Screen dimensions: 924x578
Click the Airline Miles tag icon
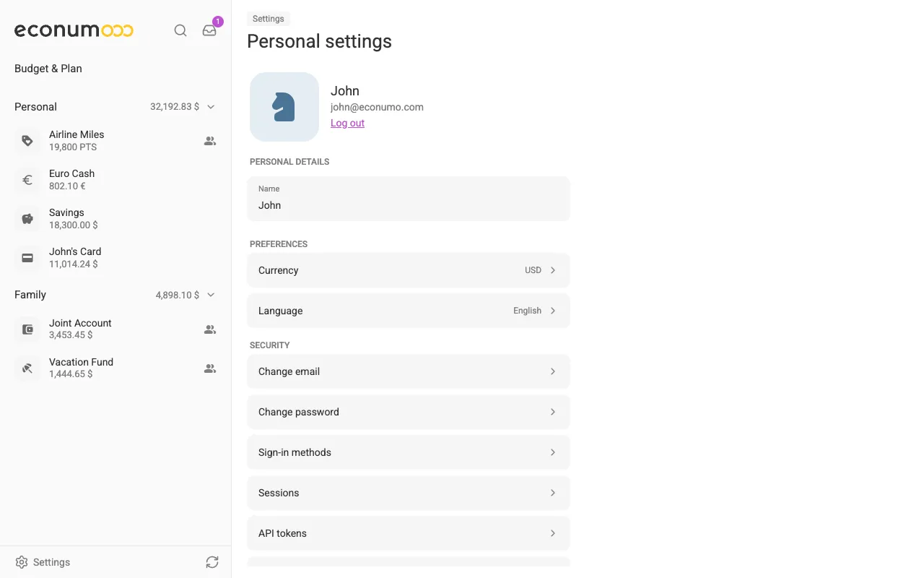tap(27, 141)
